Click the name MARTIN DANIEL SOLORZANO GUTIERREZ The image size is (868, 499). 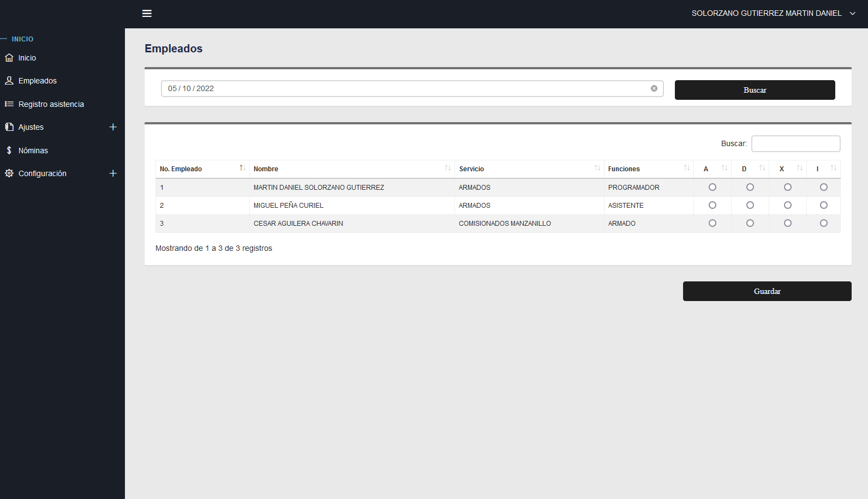coord(319,188)
